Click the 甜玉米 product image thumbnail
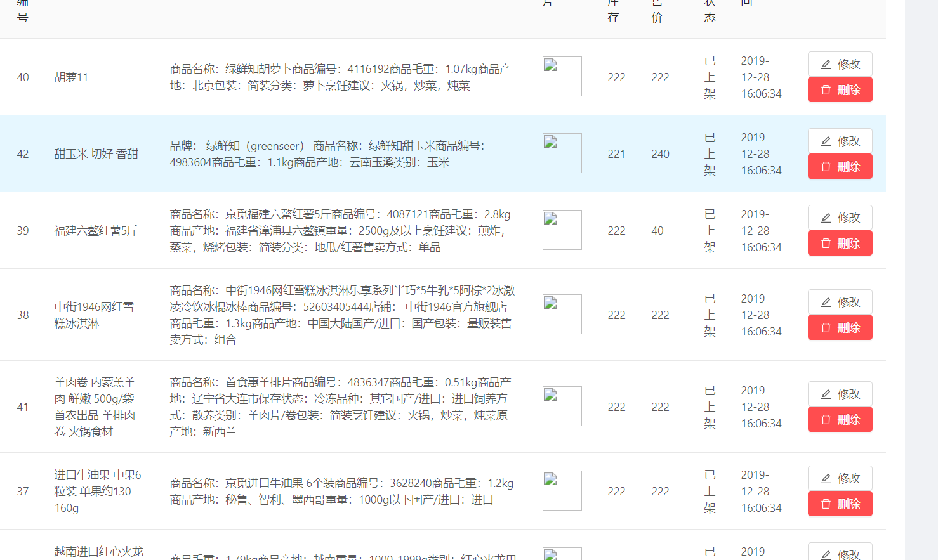 (x=562, y=153)
